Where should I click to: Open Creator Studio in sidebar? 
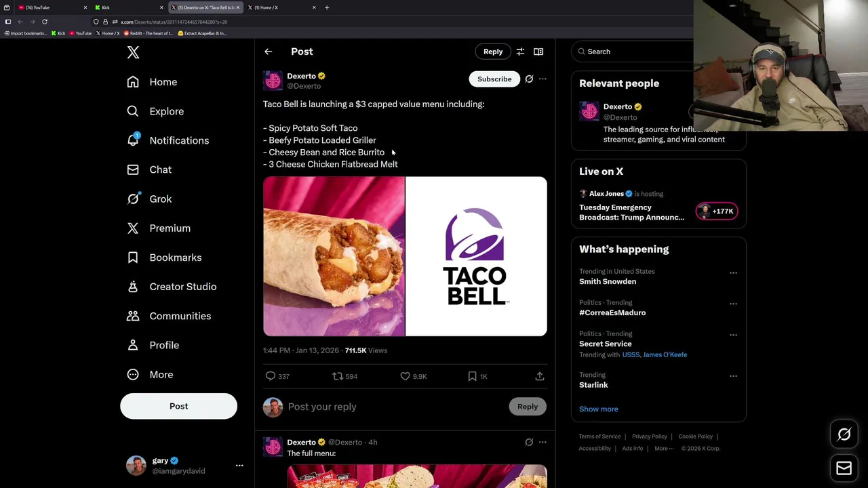172,287
